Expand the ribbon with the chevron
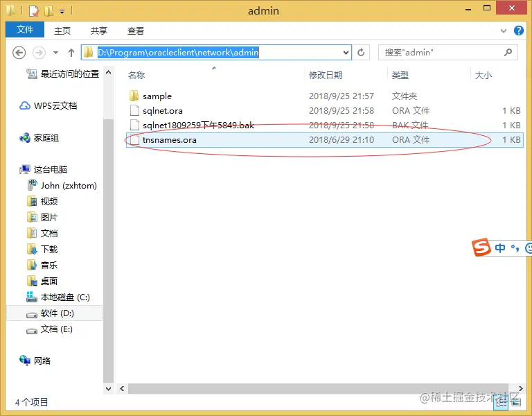The image size is (532, 416). (504, 31)
